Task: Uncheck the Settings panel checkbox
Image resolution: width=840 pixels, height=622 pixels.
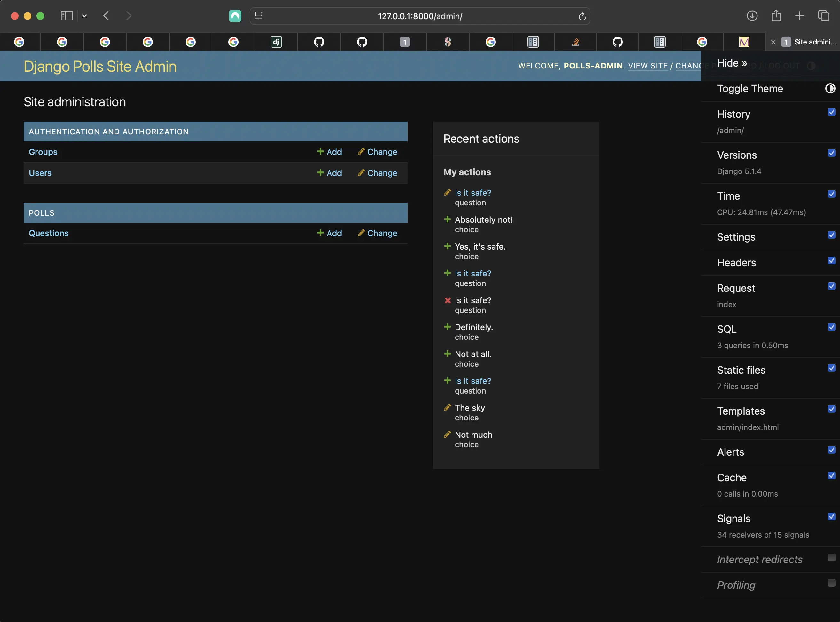Action: (x=831, y=235)
